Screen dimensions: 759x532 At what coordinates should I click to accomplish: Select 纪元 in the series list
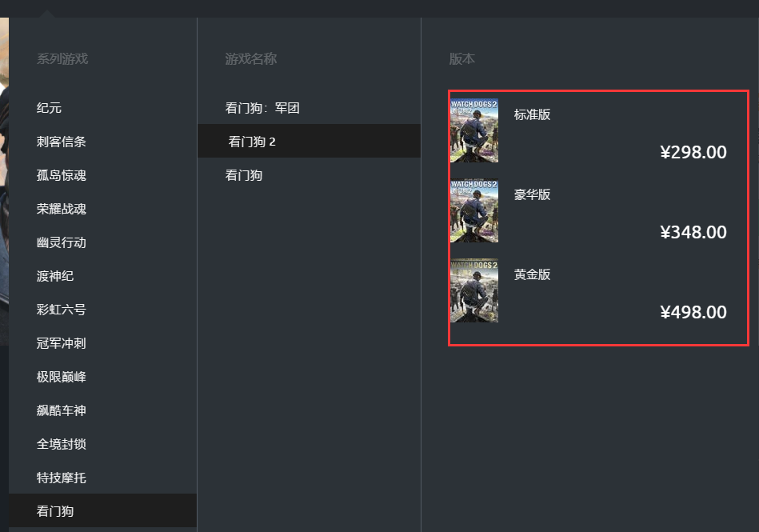pos(50,108)
